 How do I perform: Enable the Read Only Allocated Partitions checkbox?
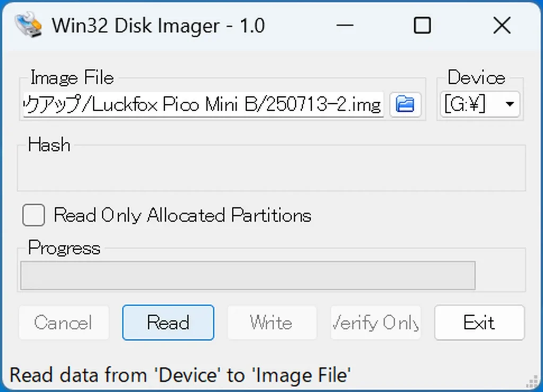coord(33,215)
